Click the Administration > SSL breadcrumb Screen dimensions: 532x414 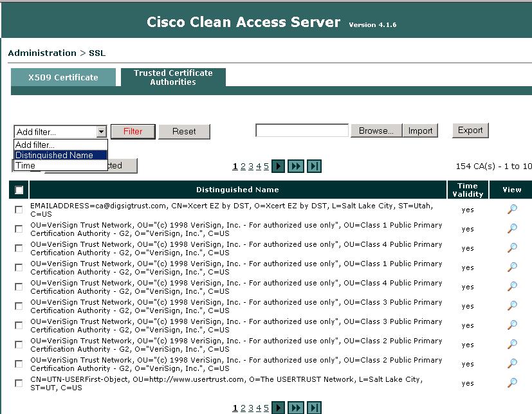57,53
